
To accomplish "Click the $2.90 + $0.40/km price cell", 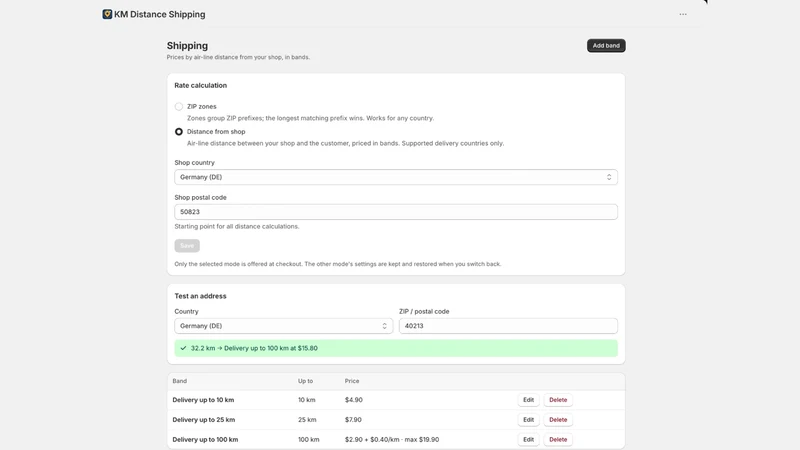I will 392,439.
